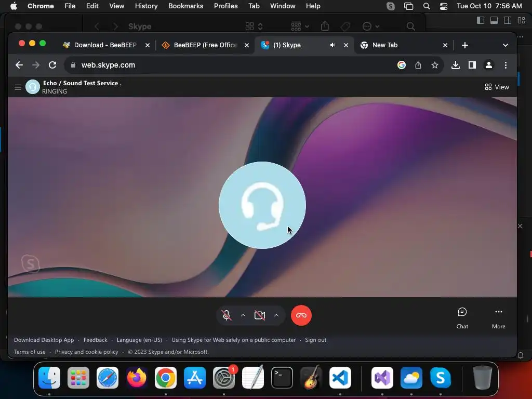Image resolution: width=532 pixels, height=399 pixels.
Task: Mute audio on the Skype tab
Action: coord(333,45)
